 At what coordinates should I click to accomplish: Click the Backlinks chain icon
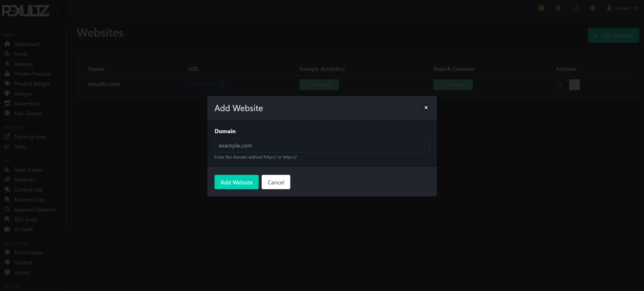(7, 180)
